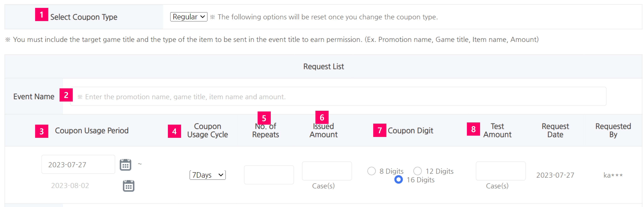Click the pink number 7 marker
Viewport: 644px width, 207px height.
(380, 130)
